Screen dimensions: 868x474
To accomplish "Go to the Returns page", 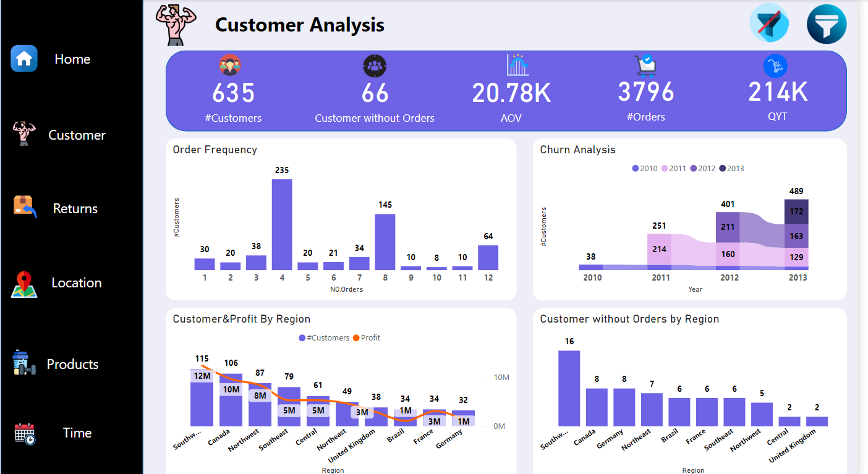I will pos(75,209).
